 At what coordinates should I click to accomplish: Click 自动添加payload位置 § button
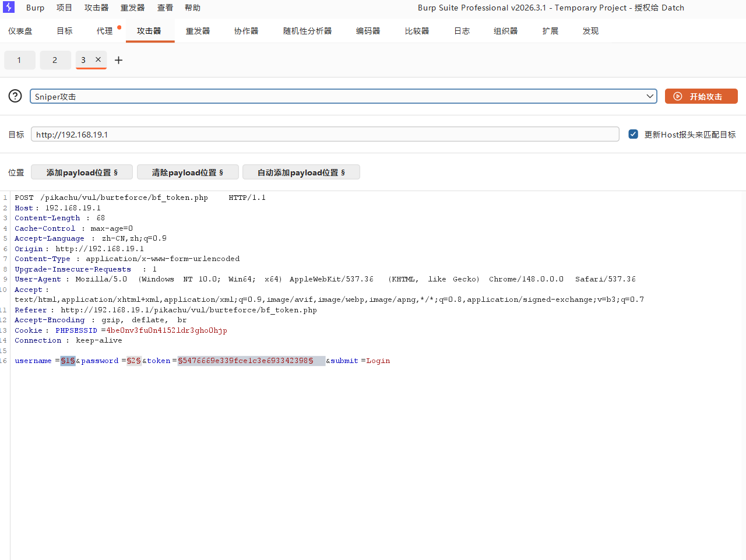point(301,172)
